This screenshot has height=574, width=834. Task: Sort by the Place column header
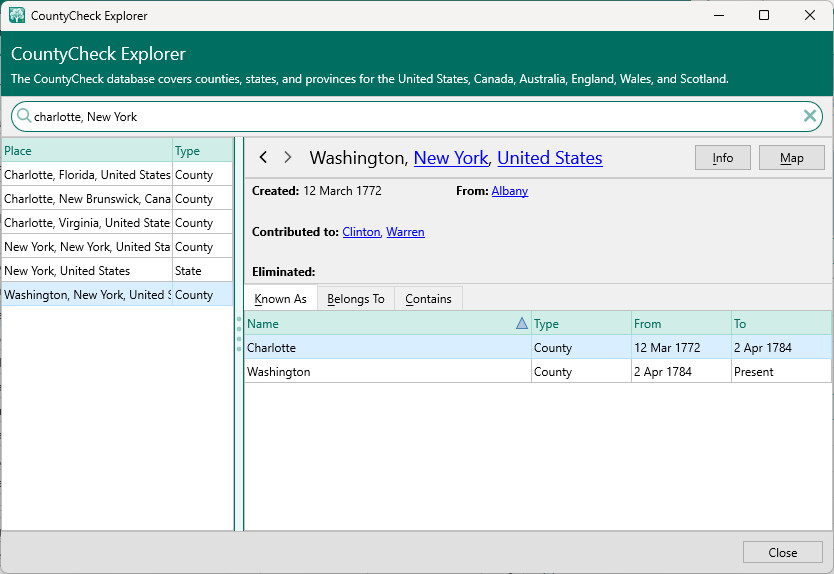(x=87, y=151)
